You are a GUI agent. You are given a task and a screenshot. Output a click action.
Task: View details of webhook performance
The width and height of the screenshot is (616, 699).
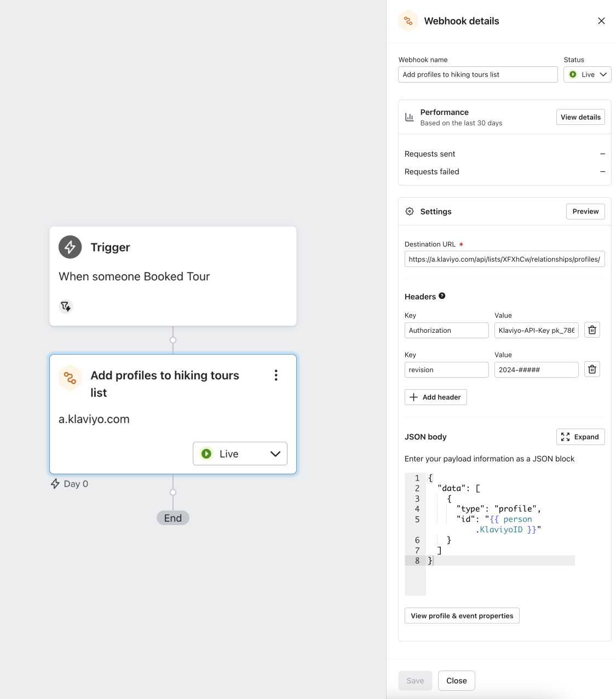pyautogui.click(x=580, y=117)
